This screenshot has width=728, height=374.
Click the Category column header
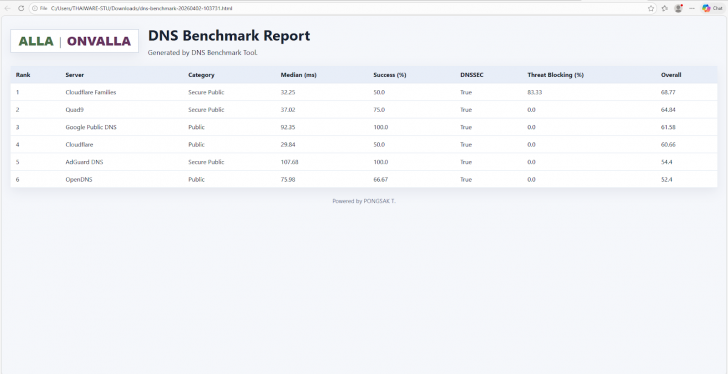tap(202, 75)
